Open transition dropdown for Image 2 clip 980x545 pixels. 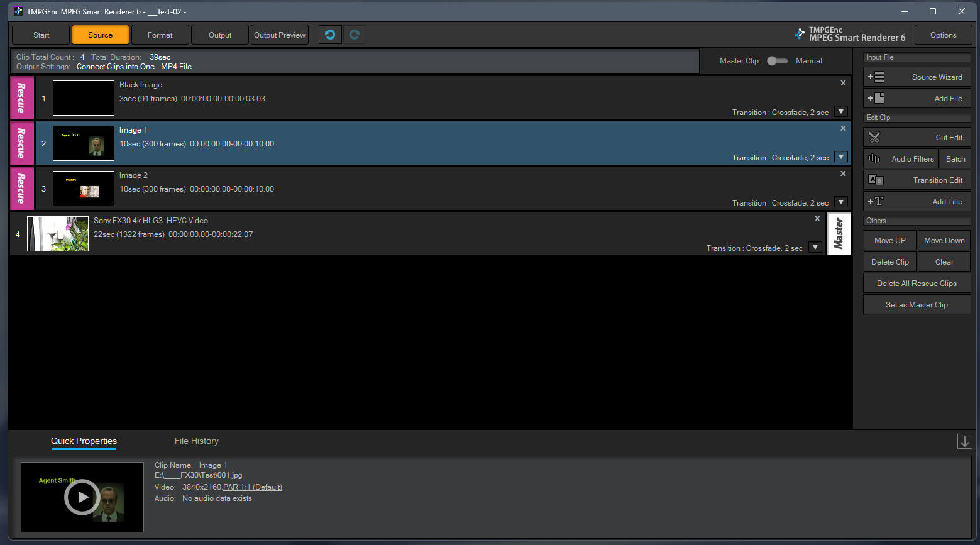[841, 202]
